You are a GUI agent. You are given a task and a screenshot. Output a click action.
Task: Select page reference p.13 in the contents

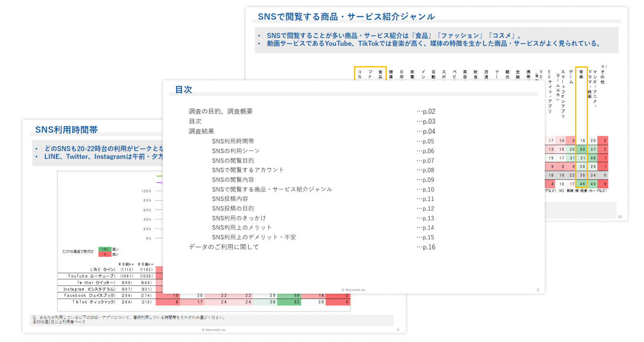(x=426, y=218)
